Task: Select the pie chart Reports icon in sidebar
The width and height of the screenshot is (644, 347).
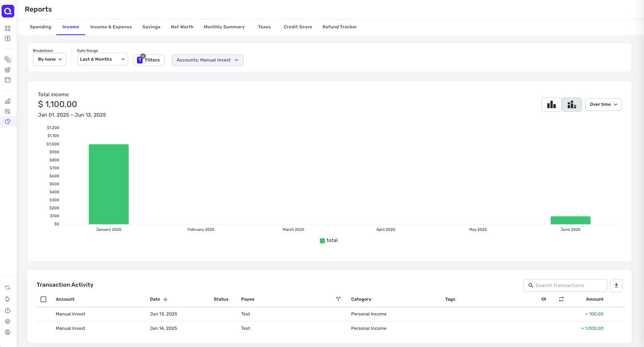Action: [x=8, y=121]
